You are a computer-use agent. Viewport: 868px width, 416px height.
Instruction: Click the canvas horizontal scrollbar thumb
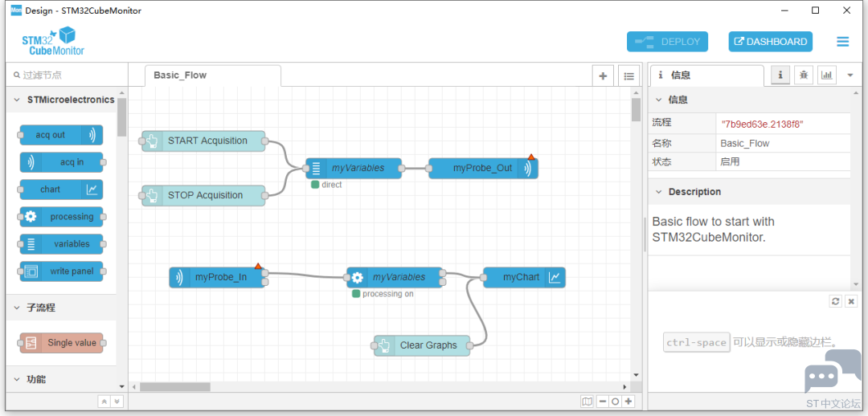pos(175,387)
